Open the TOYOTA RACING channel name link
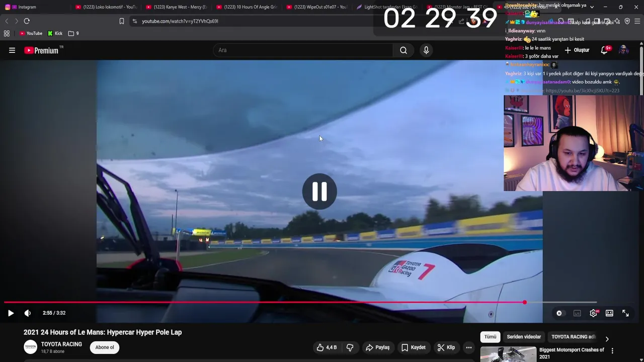Image resolution: width=644 pixels, height=362 pixels. click(x=61, y=344)
